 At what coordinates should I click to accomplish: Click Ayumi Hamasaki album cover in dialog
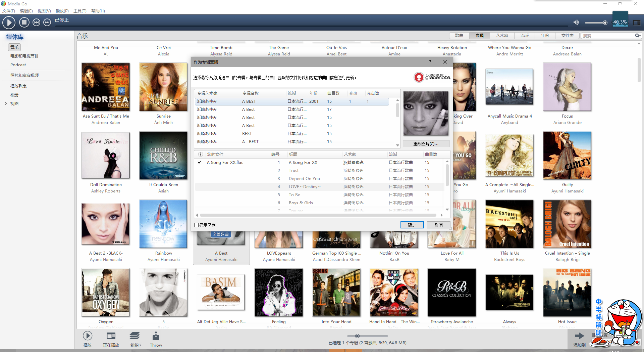426,114
